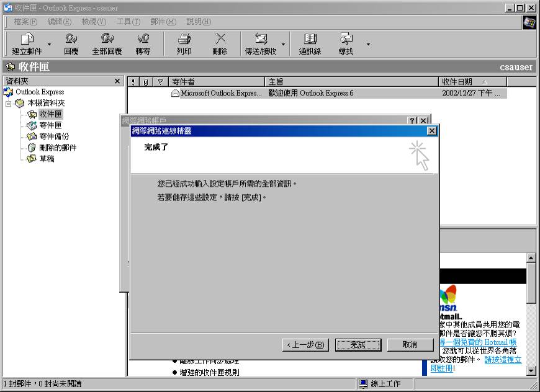
Task: Click the Local Folders (本機資料夾) icon
Action: coord(20,103)
